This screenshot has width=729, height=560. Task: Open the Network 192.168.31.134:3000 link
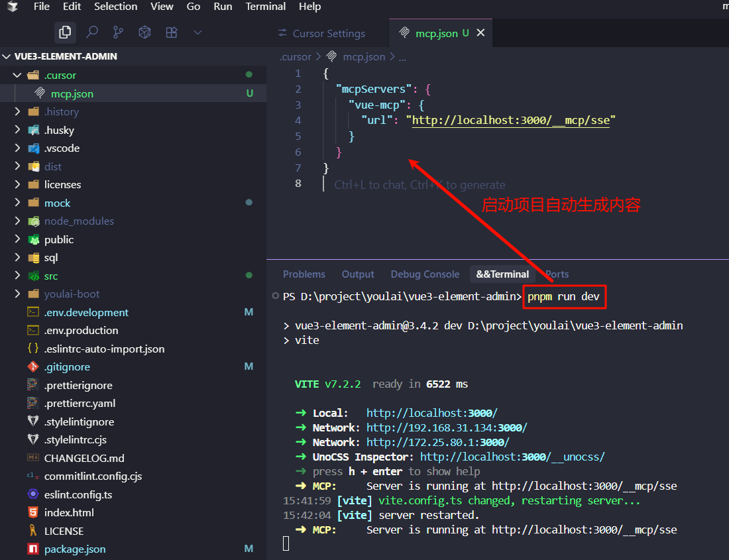447,427
